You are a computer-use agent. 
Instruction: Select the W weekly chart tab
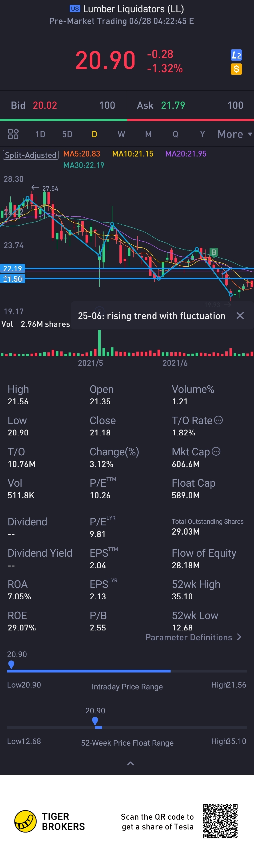click(x=121, y=134)
